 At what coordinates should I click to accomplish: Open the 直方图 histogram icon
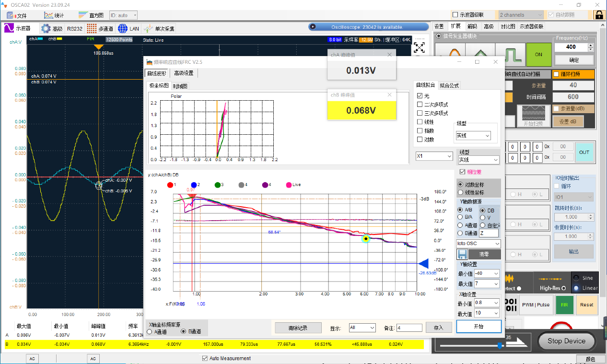(83, 15)
